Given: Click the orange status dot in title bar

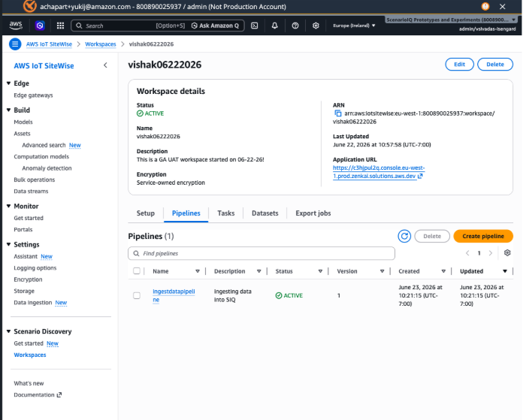Looking at the screenshot, I should pyautogui.click(x=485, y=6).
